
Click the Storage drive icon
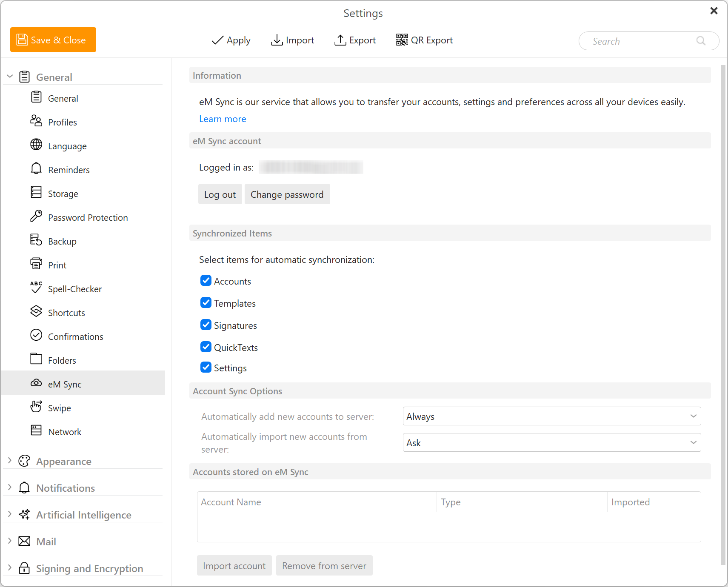coord(36,193)
